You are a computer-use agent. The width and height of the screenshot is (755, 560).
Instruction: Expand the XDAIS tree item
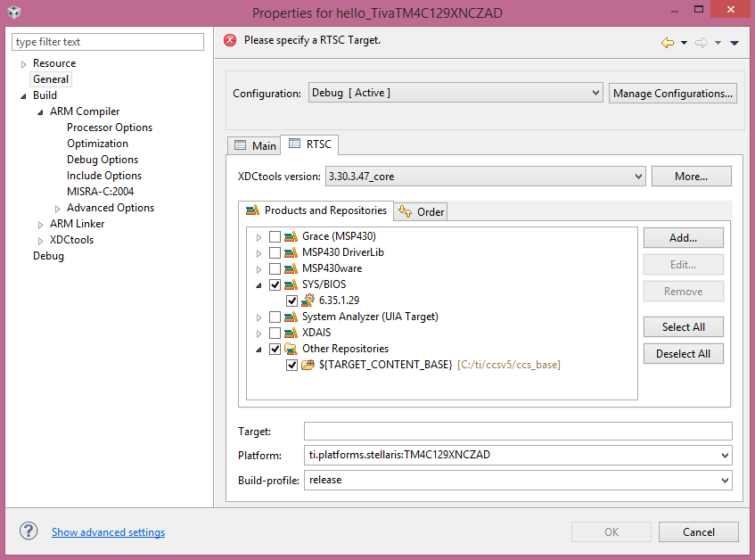coord(259,333)
